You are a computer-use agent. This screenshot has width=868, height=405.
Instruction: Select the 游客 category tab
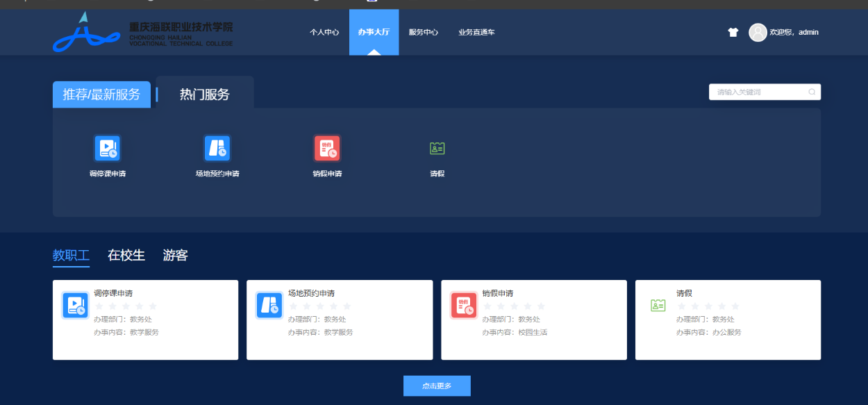(176, 256)
